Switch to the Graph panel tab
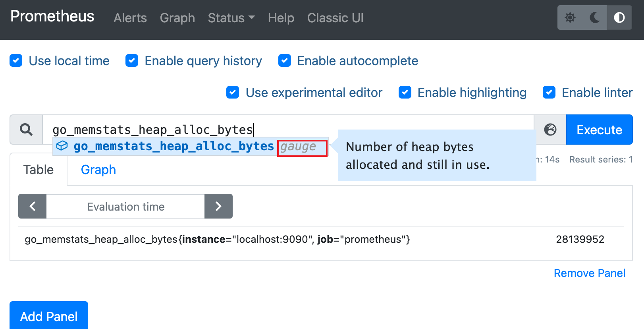The width and height of the screenshot is (644, 329). [98, 170]
